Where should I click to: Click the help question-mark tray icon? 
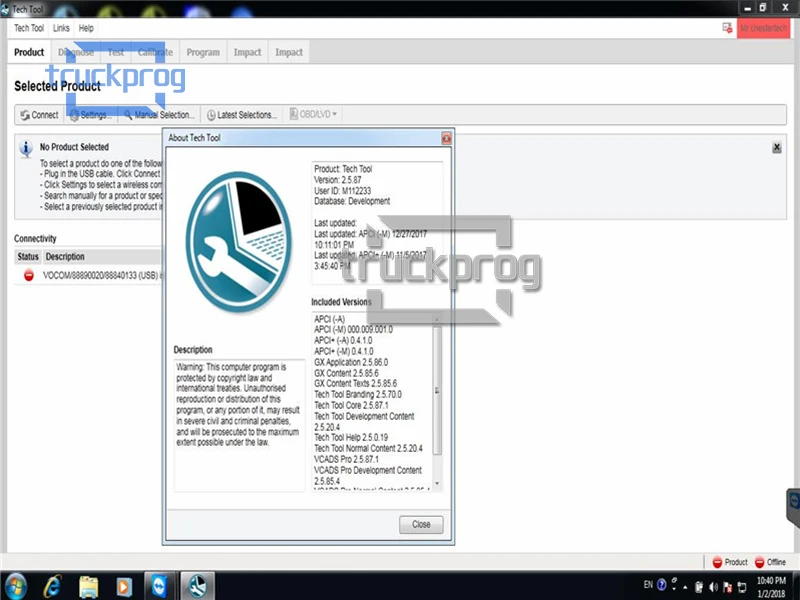click(662, 585)
